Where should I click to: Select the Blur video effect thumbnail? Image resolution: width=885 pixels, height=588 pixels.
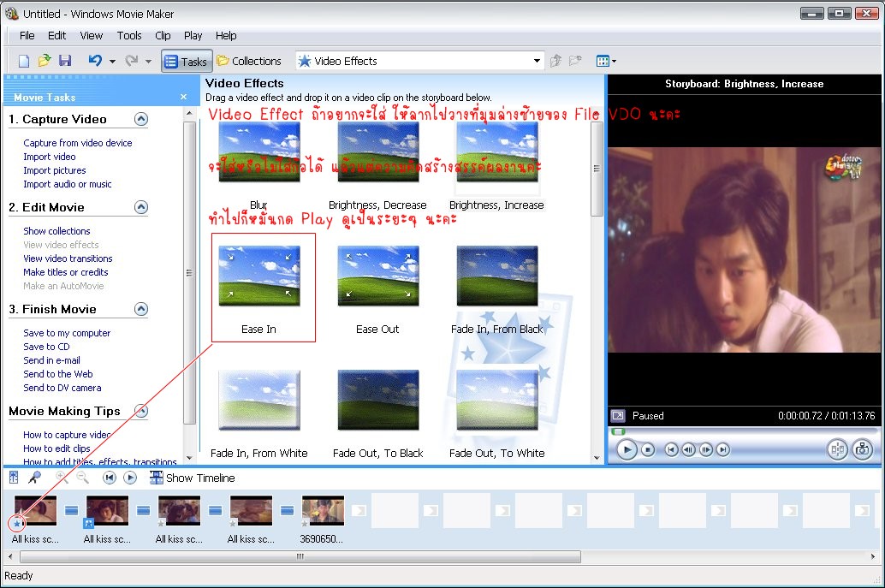(x=259, y=151)
